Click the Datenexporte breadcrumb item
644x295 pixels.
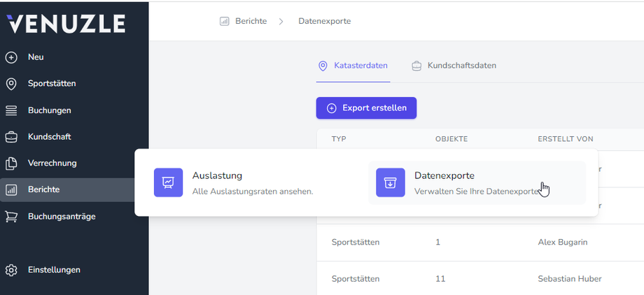click(324, 21)
